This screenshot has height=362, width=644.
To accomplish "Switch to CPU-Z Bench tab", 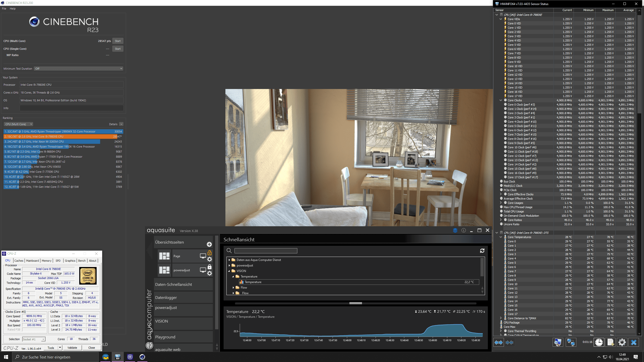I will click(x=82, y=261).
